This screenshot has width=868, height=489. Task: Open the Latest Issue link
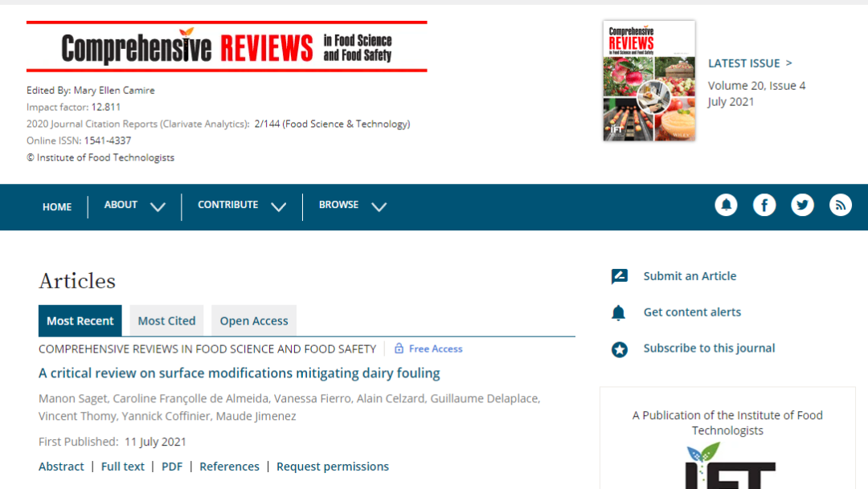[x=750, y=63]
